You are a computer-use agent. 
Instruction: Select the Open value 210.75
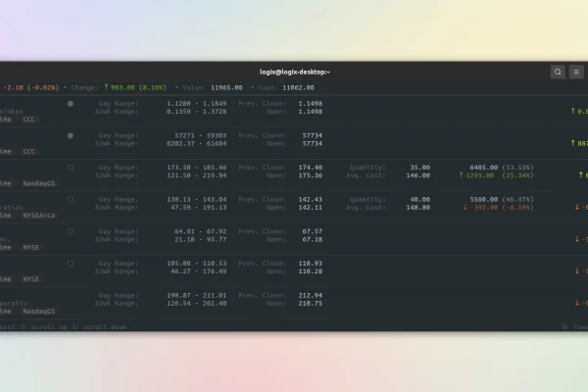[310, 303]
